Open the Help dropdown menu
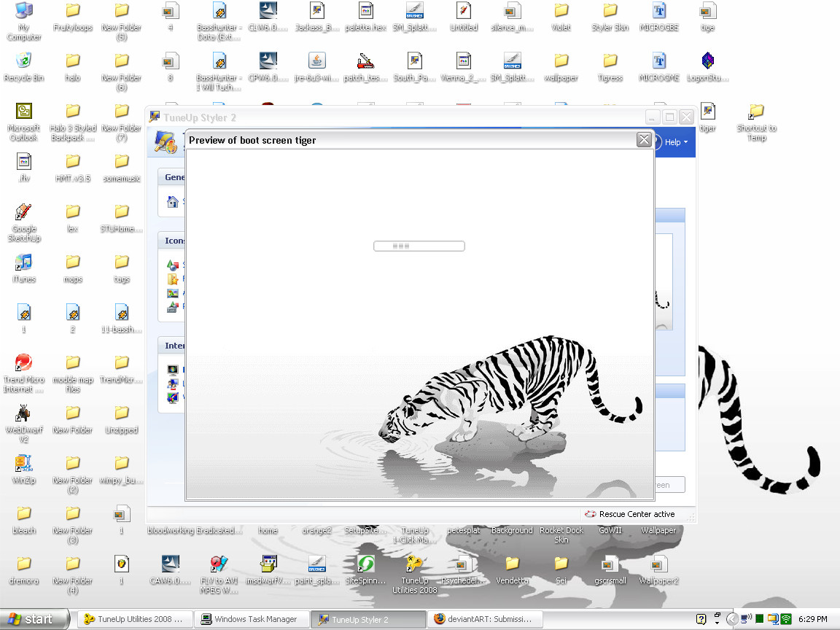The height and width of the screenshot is (630, 840). (x=672, y=142)
